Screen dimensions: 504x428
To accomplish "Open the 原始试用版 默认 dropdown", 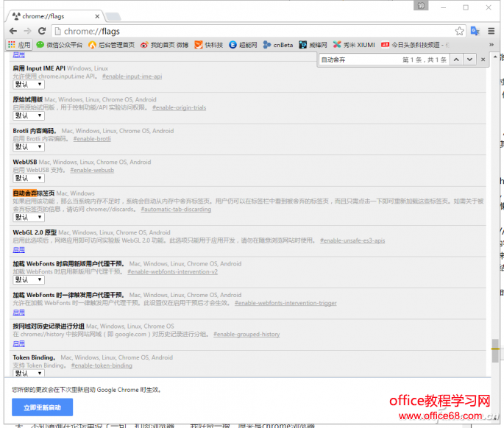I will (29, 115).
